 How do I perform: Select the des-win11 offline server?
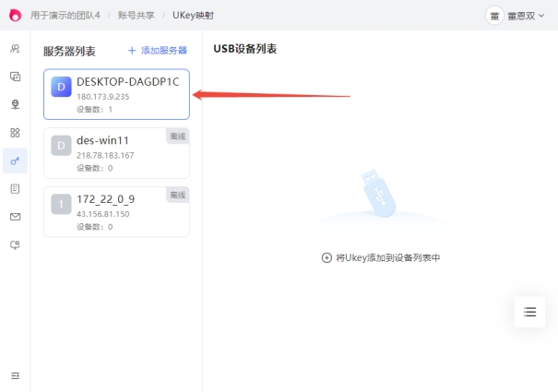click(116, 153)
